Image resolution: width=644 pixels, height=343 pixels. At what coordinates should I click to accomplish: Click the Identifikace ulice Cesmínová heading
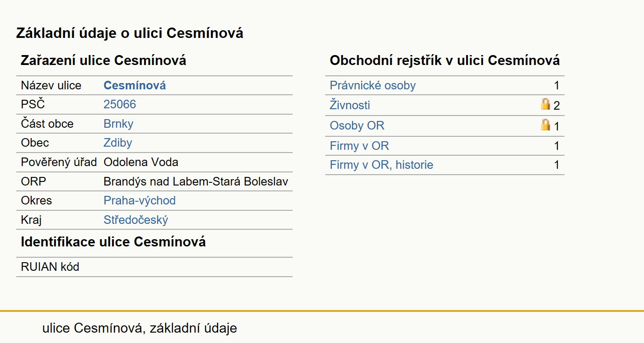pos(113,242)
